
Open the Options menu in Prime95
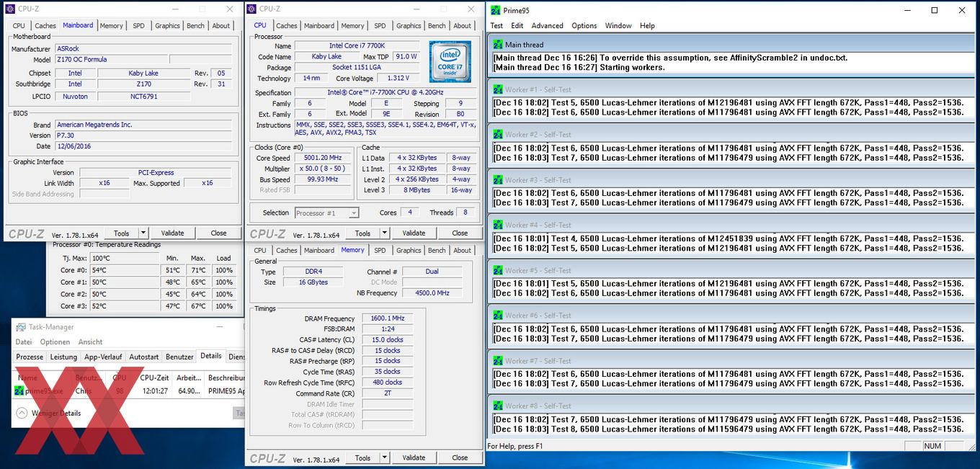click(584, 25)
